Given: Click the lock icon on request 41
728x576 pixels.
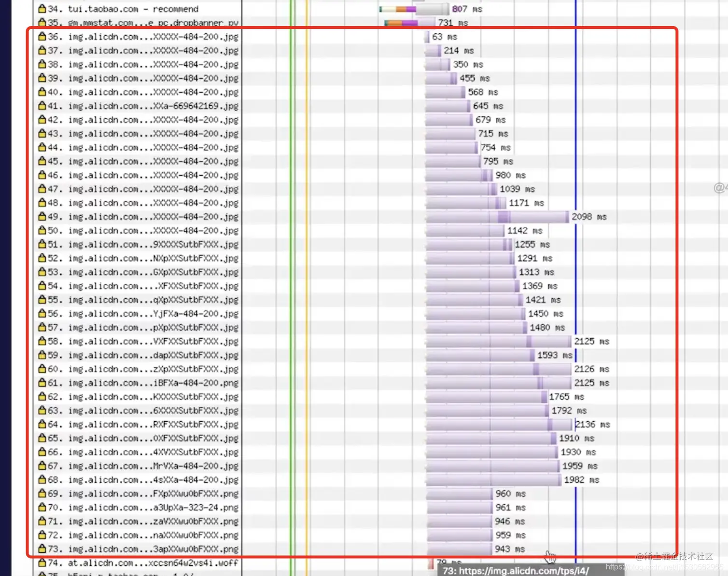Looking at the screenshot, I should point(42,106).
